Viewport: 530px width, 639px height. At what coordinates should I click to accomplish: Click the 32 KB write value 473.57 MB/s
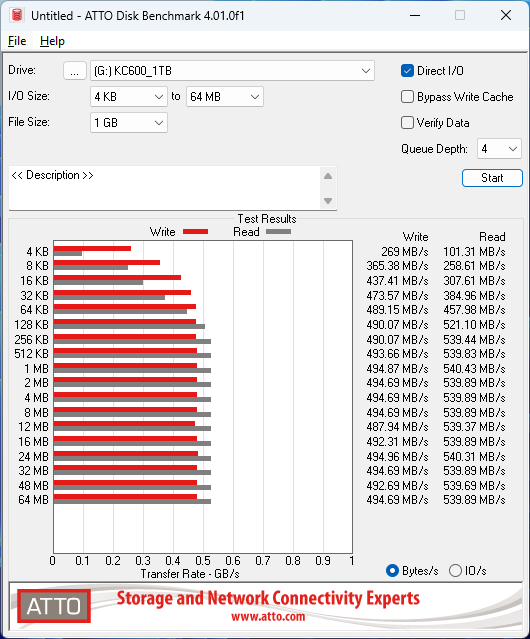coord(398,295)
